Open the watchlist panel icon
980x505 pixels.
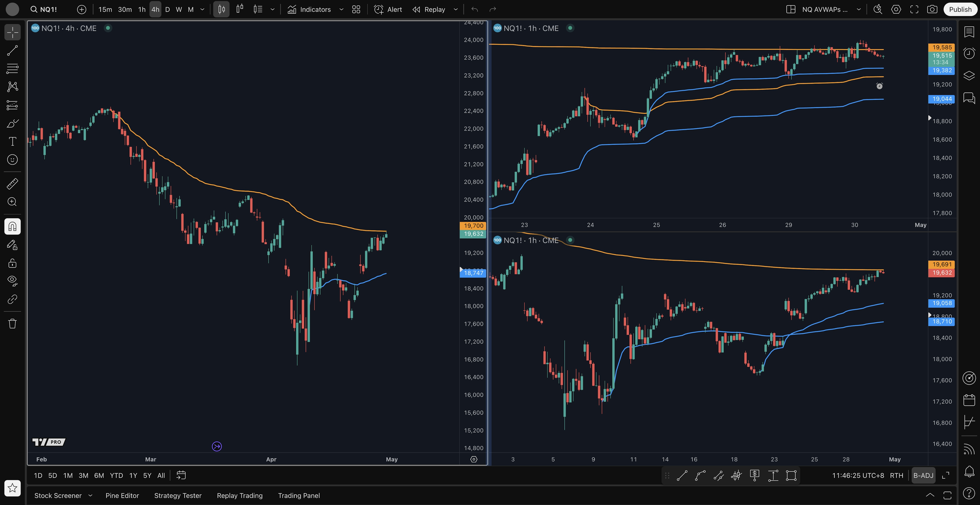click(969, 32)
